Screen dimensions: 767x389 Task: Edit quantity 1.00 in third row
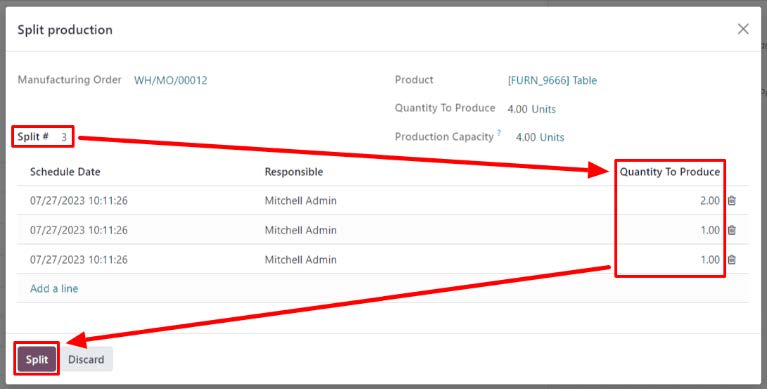[710, 259]
